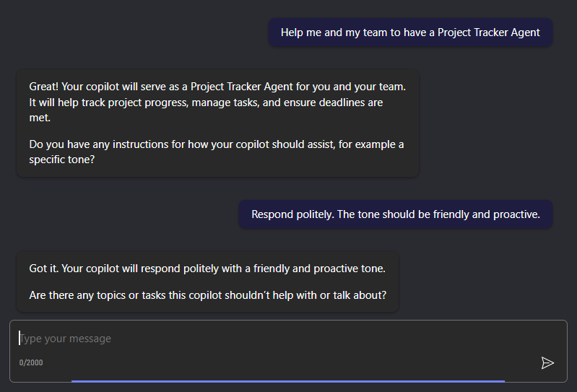Click 'Project Tracker Agent' in the first user message
Screen dimensions: 577x392
pos(489,32)
